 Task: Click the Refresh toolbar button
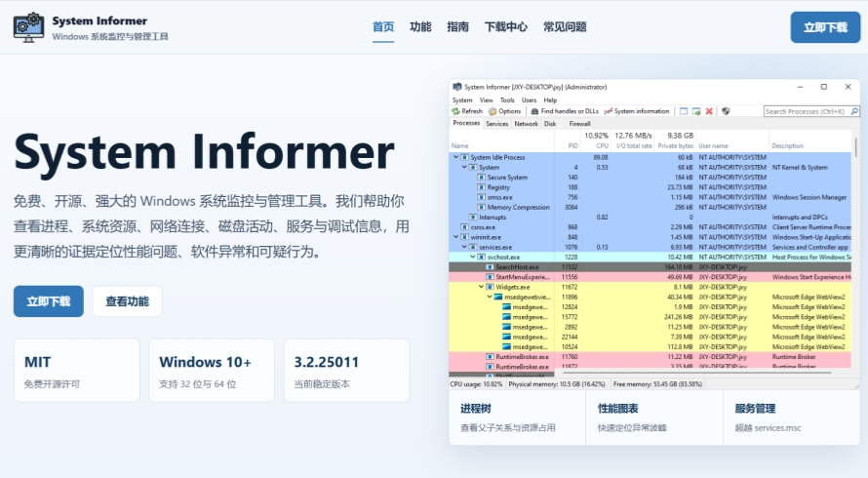(468, 111)
